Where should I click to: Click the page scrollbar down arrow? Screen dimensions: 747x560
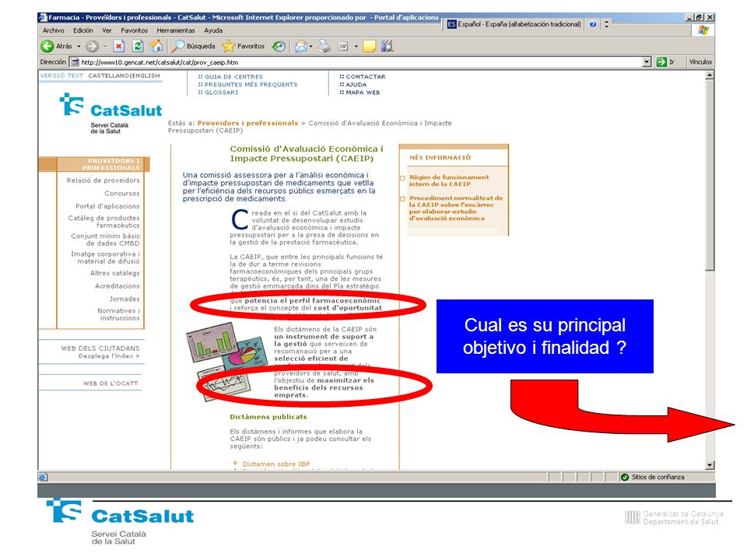click(x=710, y=465)
